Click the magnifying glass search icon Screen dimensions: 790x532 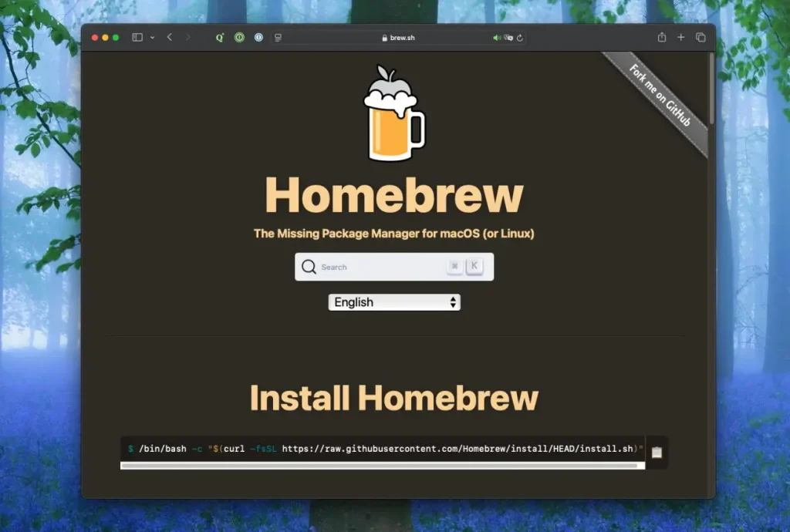pyautogui.click(x=309, y=267)
